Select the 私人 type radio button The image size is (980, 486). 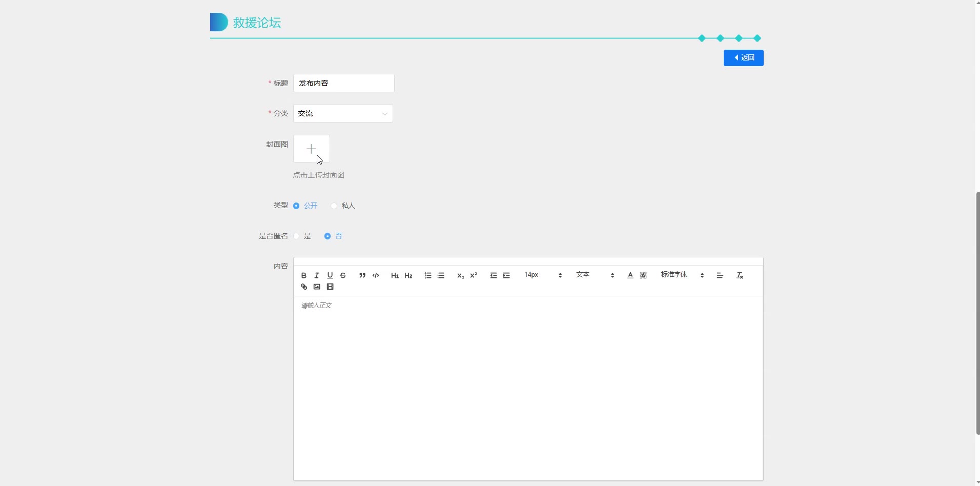point(334,206)
